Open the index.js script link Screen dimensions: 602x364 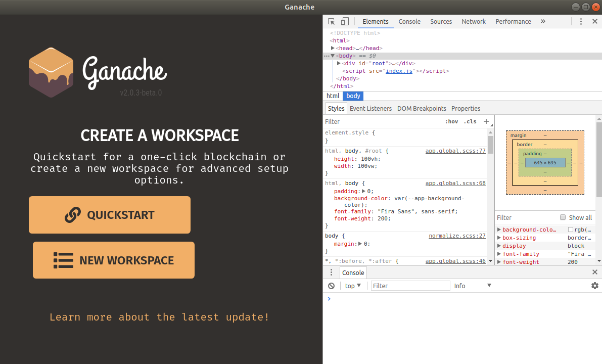click(x=399, y=71)
